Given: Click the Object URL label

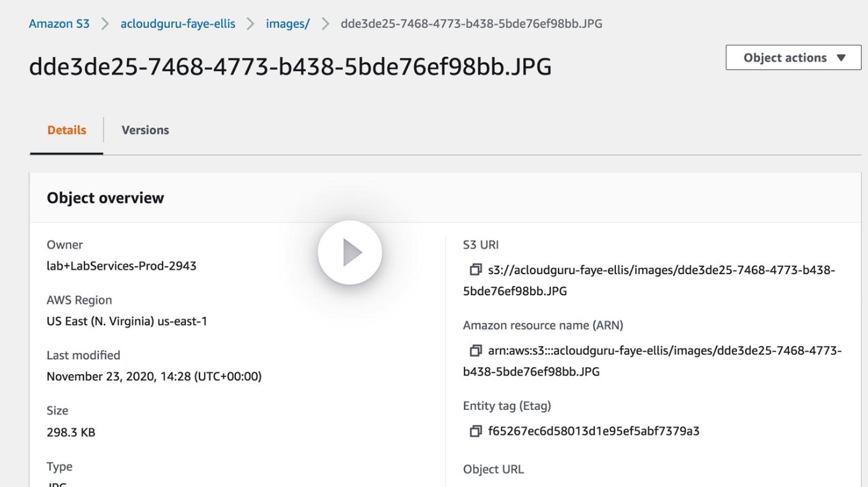Looking at the screenshot, I should point(494,469).
